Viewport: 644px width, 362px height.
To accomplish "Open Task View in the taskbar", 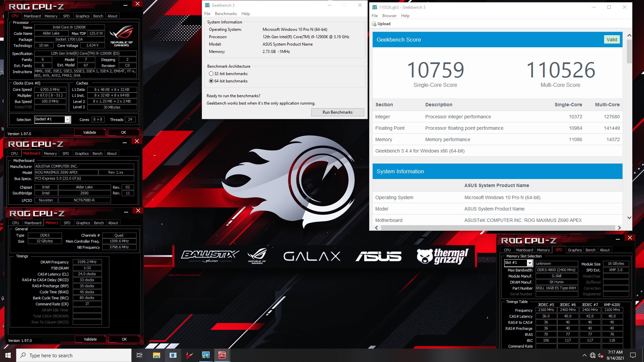I will [140, 355].
